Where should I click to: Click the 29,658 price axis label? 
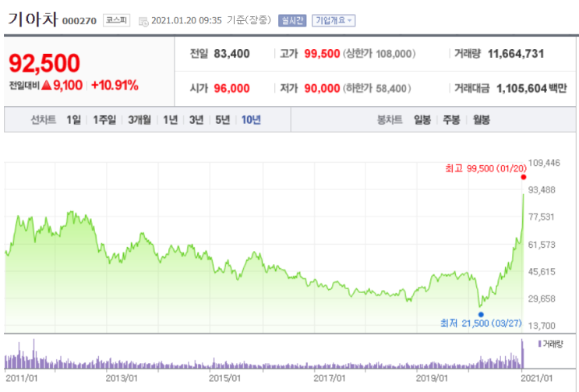(542, 298)
